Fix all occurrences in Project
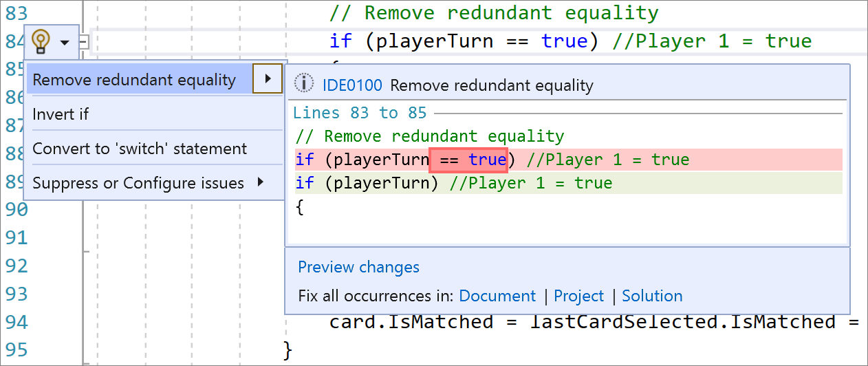This screenshot has height=366, width=868. (579, 296)
